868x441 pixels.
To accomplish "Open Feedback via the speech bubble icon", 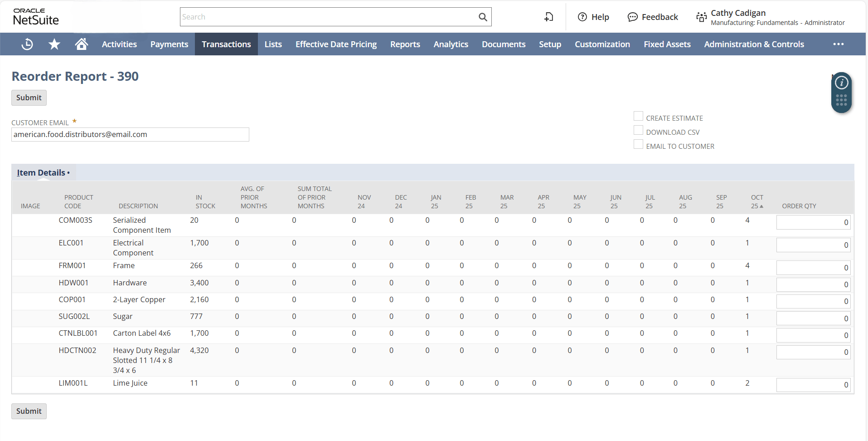I will [x=633, y=17].
